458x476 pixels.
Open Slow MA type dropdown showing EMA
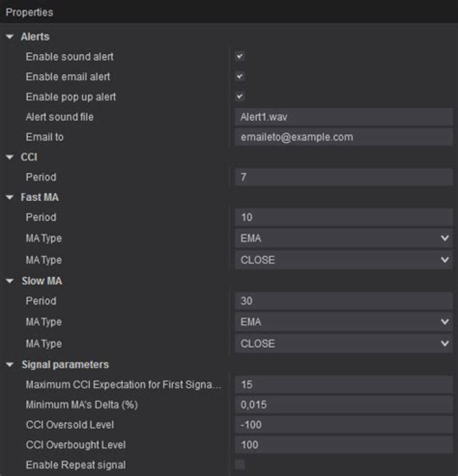click(x=343, y=322)
